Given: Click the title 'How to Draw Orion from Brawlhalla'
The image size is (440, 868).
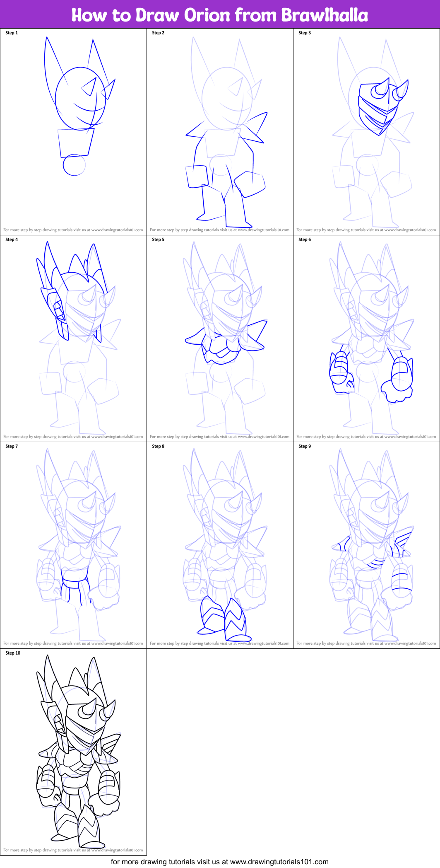Looking at the screenshot, I should [220, 15].
